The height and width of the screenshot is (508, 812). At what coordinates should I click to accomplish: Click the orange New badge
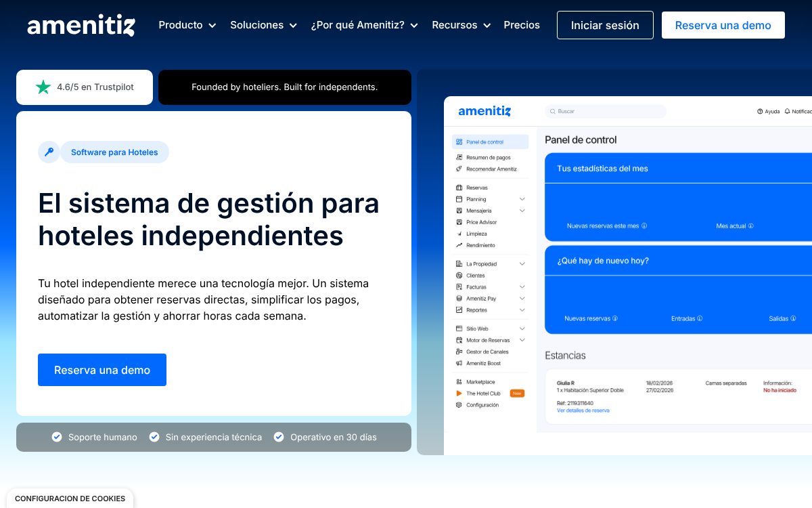coord(517,394)
